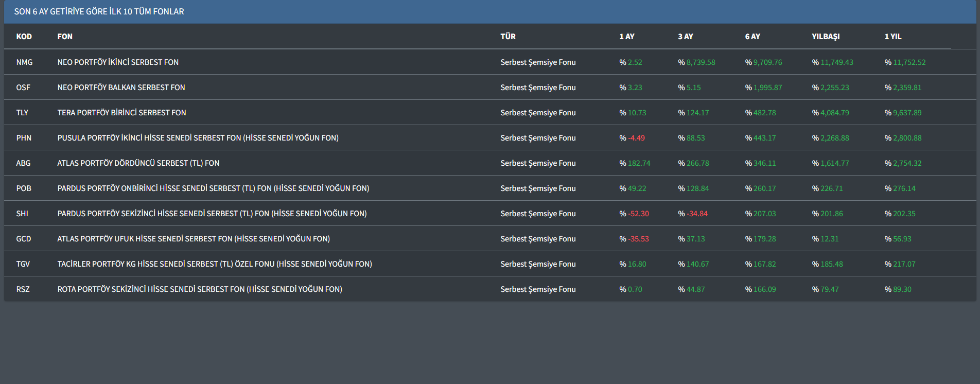980x384 pixels.
Task: Select ATLAS PORTFÖY DÖRDÜNCÜ SERBEST (TL) FON
Action: pyautogui.click(x=138, y=163)
